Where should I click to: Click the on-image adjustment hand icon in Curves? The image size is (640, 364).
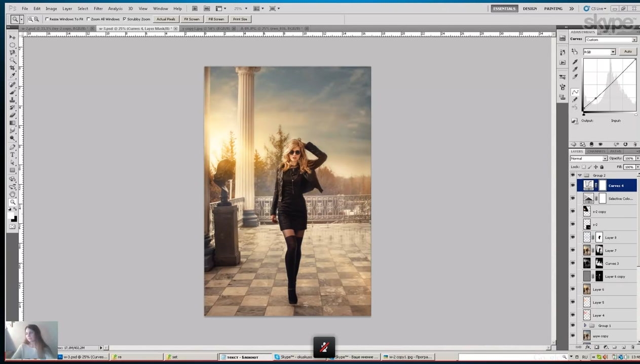tap(575, 52)
